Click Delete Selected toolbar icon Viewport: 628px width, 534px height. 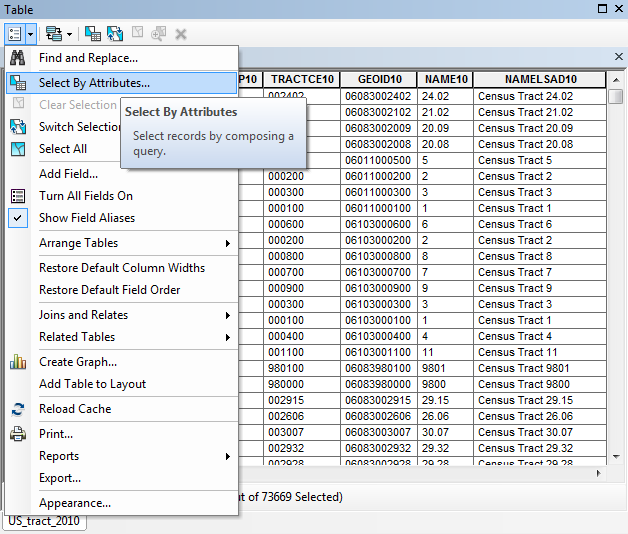click(x=181, y=34)
